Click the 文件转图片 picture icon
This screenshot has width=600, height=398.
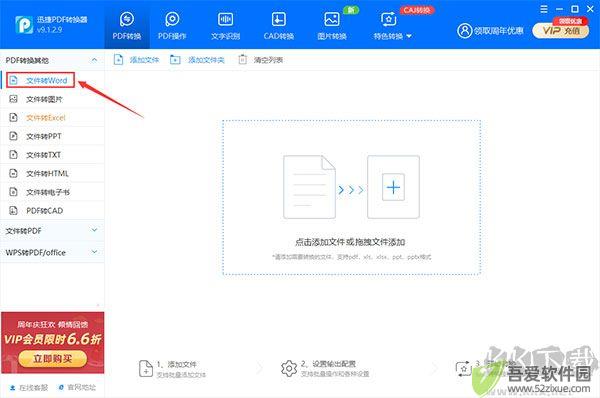click(x=13, y=99)
